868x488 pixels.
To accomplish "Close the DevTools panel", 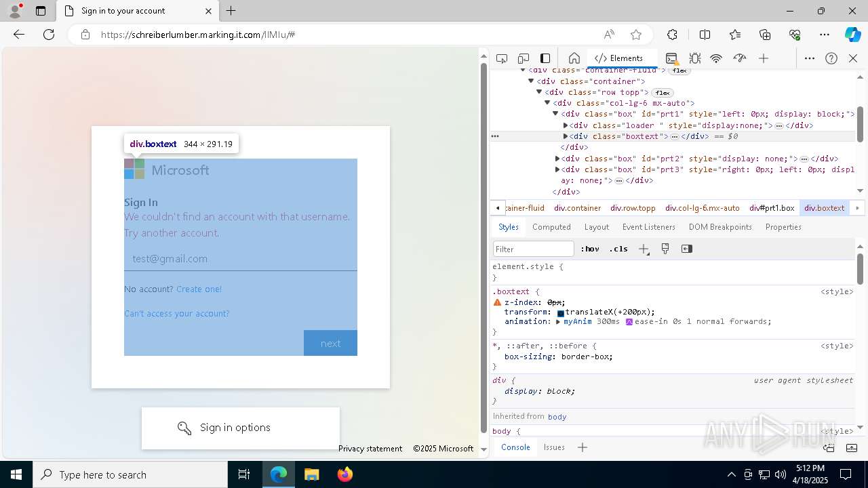I will pos(853,58).
